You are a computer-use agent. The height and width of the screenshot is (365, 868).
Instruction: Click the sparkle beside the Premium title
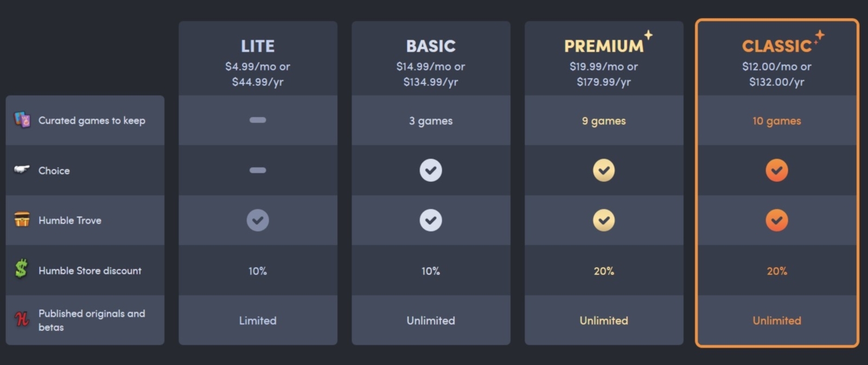click(648, 35)
